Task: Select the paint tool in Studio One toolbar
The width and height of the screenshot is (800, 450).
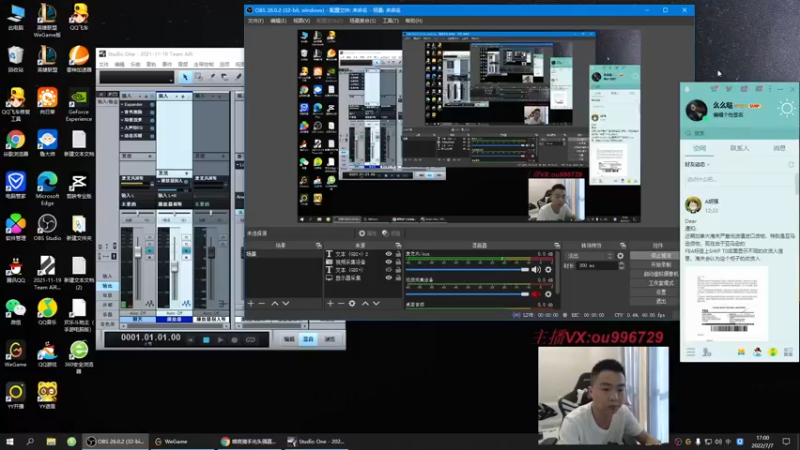Action: pyautogui.click(x=238, y=77)
